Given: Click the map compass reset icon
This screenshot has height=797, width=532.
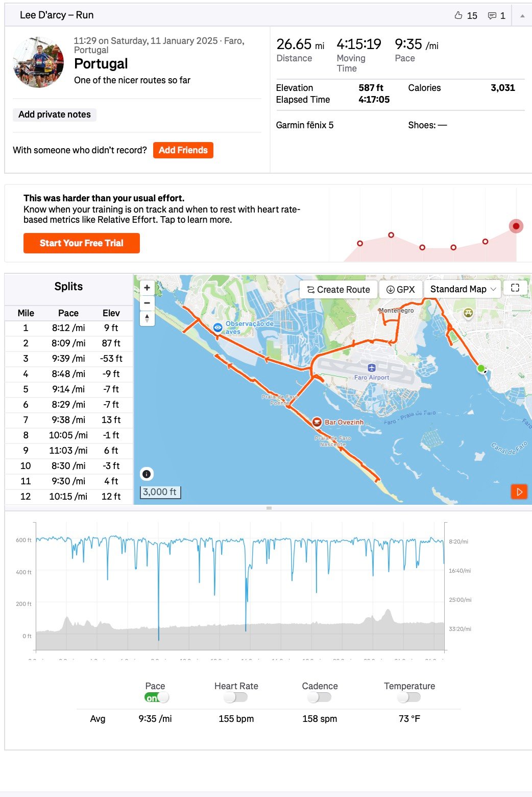Looking at the screenshot, I should [x=147, y=318].
